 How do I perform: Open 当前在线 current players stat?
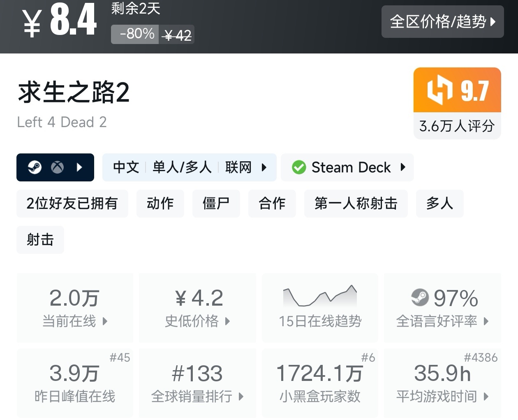click(75, 307)
